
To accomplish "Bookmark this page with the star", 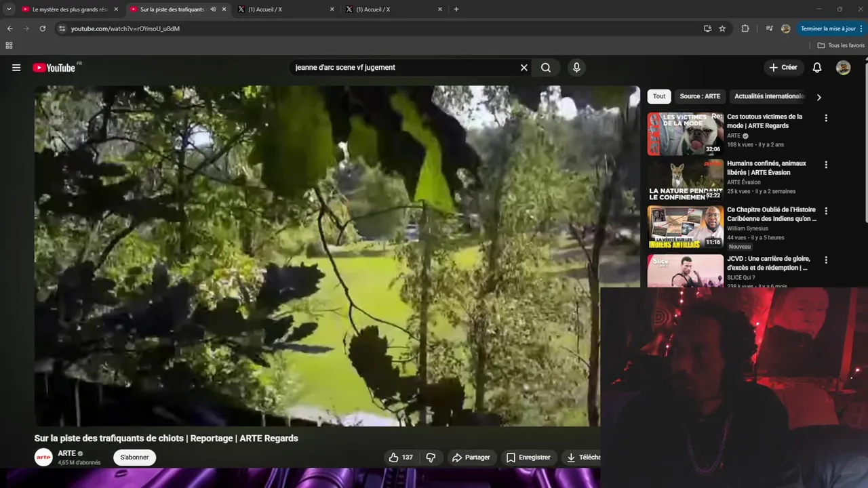I will [x=722, y=28].
